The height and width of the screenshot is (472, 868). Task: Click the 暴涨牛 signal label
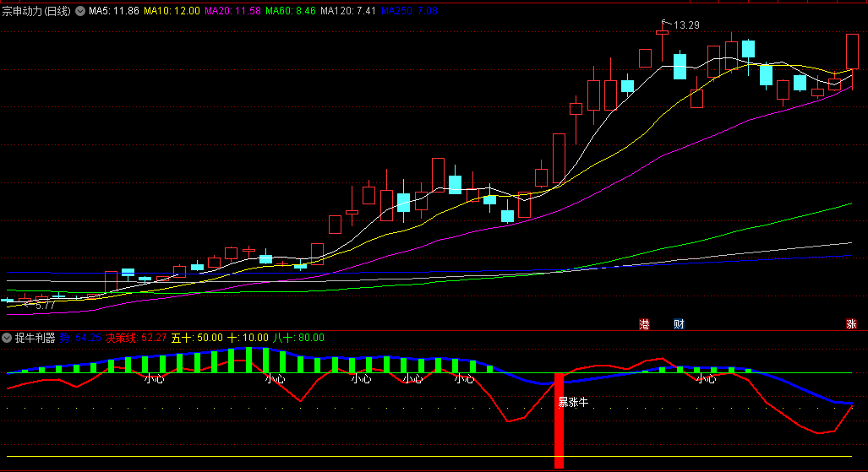(x=573, y=402)
